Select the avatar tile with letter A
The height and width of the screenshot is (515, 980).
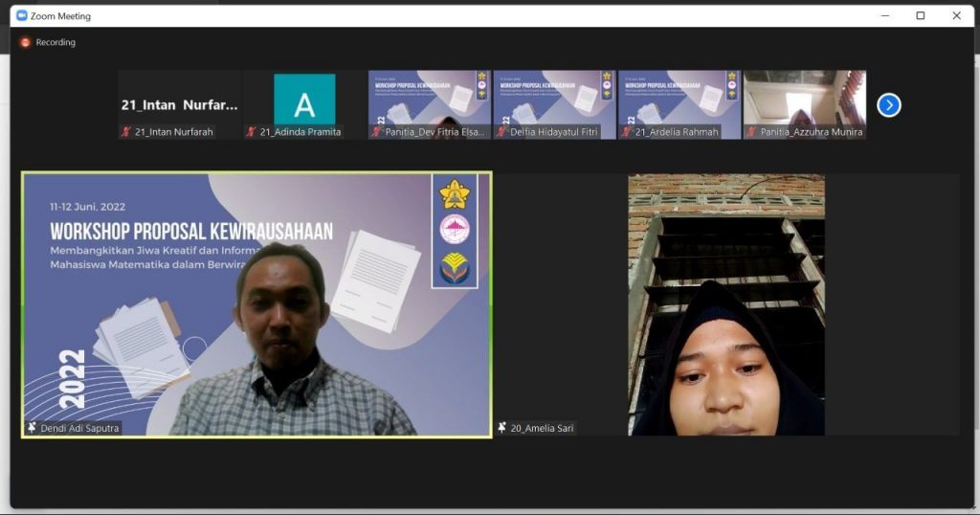pyautogui.click(x=304, y=99)
